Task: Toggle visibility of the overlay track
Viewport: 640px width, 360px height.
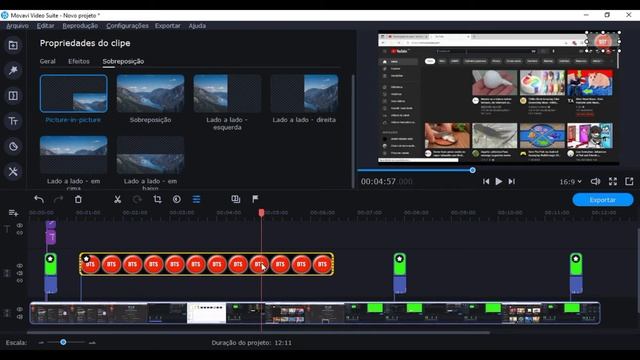Action: click(x=20, y=266)
